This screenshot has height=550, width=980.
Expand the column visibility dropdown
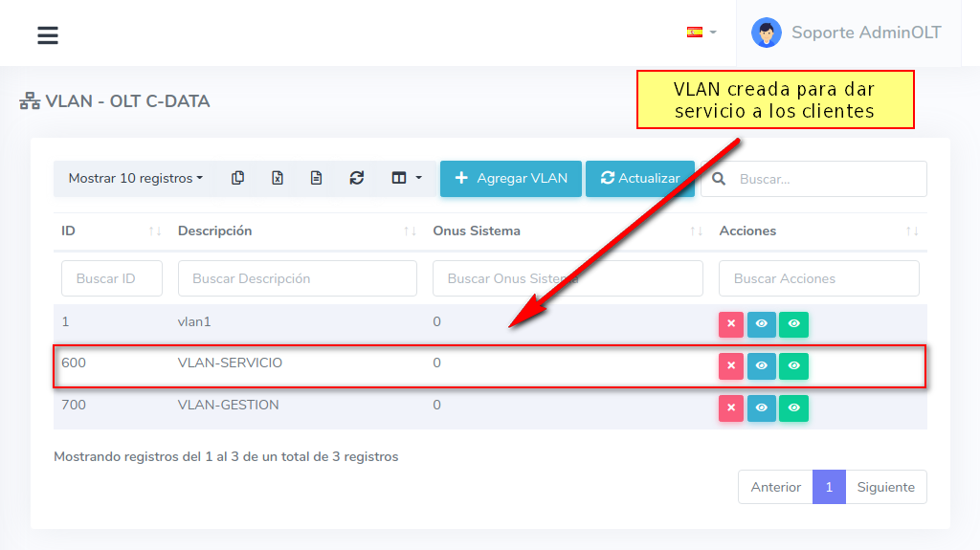407,178
